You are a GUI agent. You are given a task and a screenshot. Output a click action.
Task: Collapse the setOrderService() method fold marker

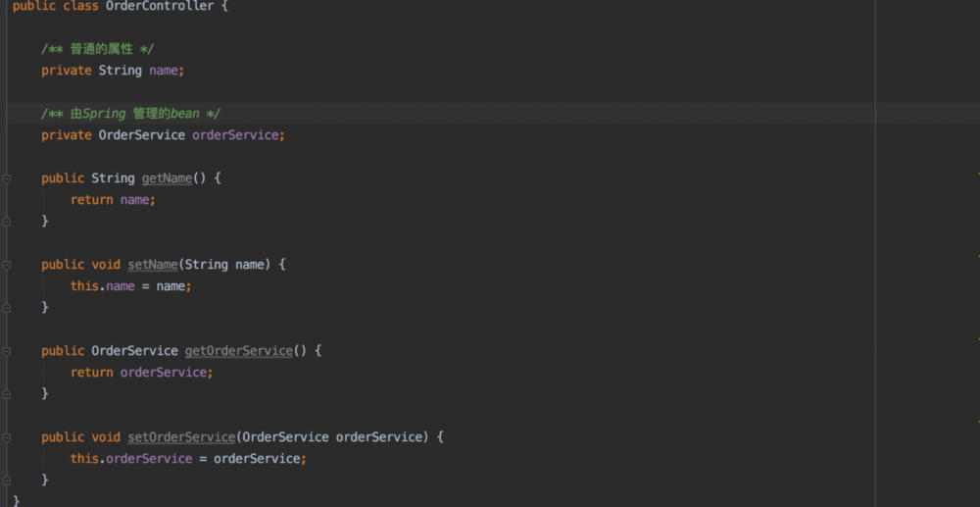coord(7,437)
